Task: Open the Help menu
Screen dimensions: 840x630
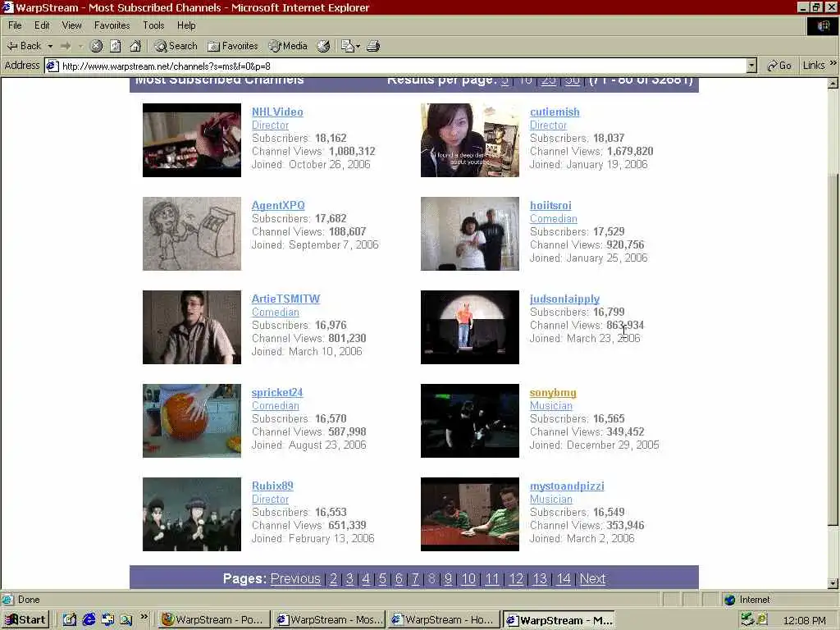Action: 186,25
